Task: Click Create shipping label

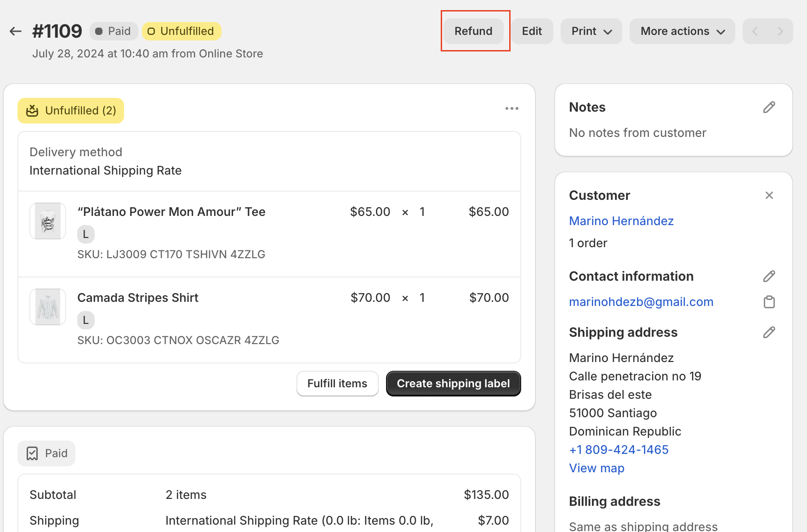Action: coord(453,384)
